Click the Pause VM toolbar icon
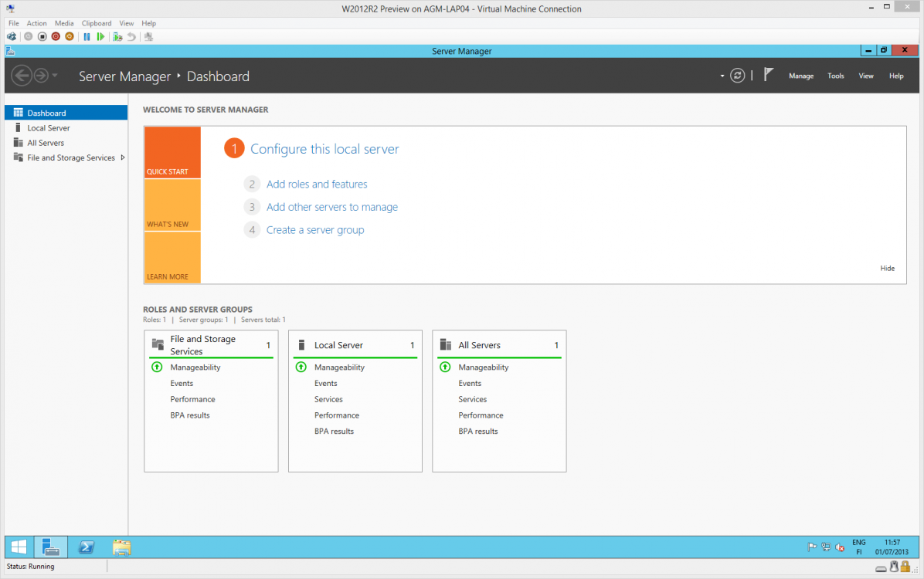The width and height of the screenshot is (924, 579). (87, 36)
